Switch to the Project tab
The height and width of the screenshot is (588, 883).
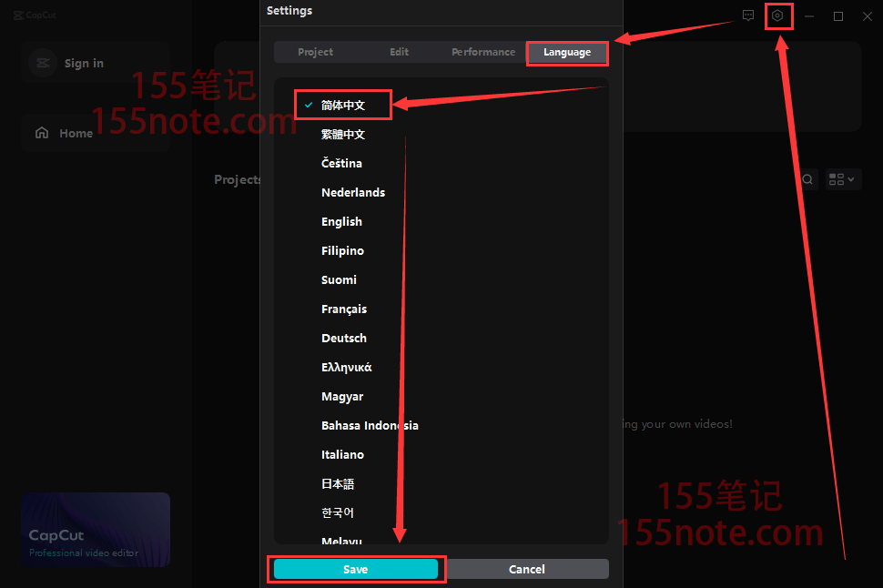[x=315, y=53]
